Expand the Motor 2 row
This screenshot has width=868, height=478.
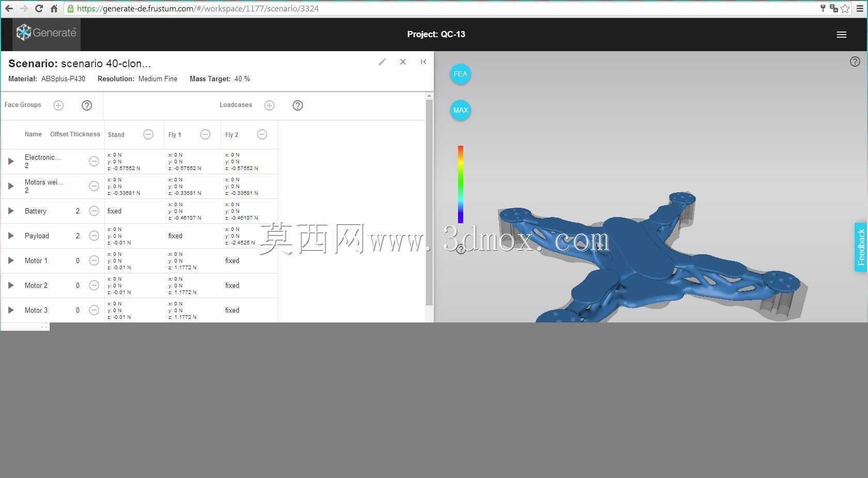pyautogui.click(x=11, y=285)
